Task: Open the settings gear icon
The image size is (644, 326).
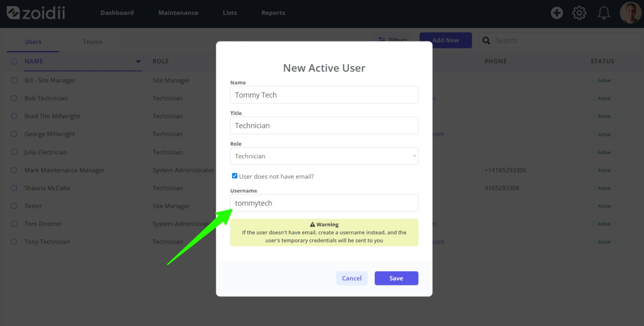Action: click(579, 13)
